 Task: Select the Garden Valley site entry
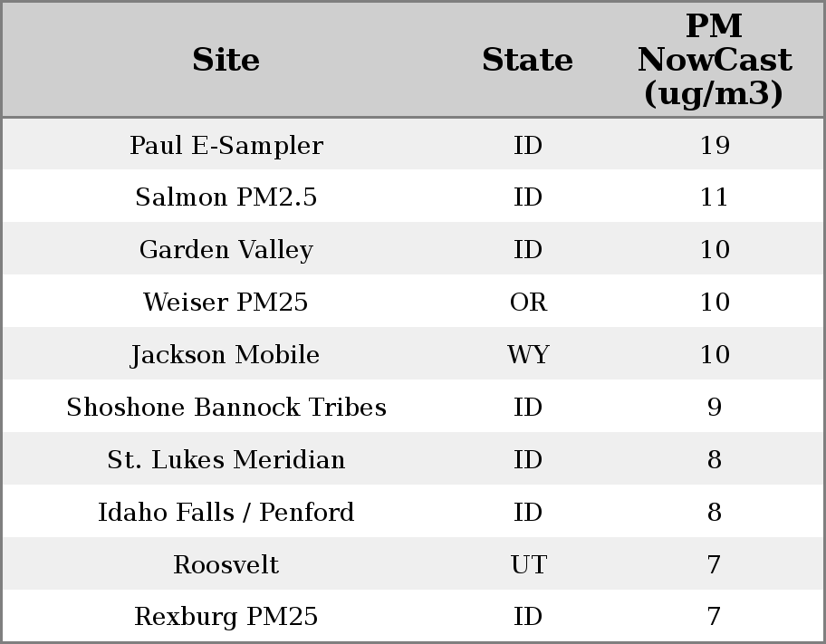tap(226, 250)
